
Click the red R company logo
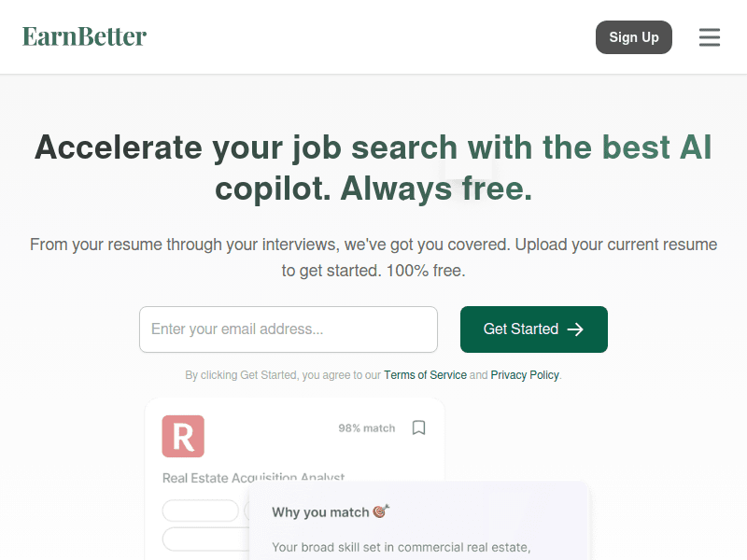(x=183, y=436)
